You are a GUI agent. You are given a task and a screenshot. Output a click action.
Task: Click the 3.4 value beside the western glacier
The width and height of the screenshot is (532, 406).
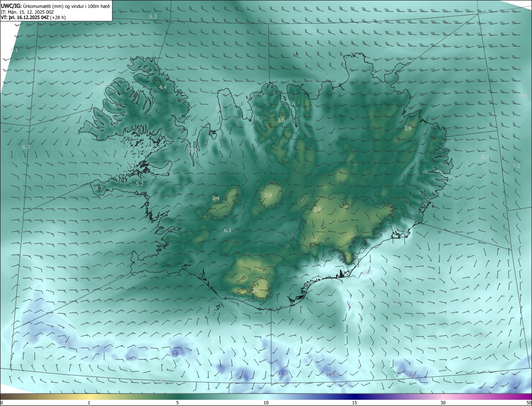coord(216,198)
